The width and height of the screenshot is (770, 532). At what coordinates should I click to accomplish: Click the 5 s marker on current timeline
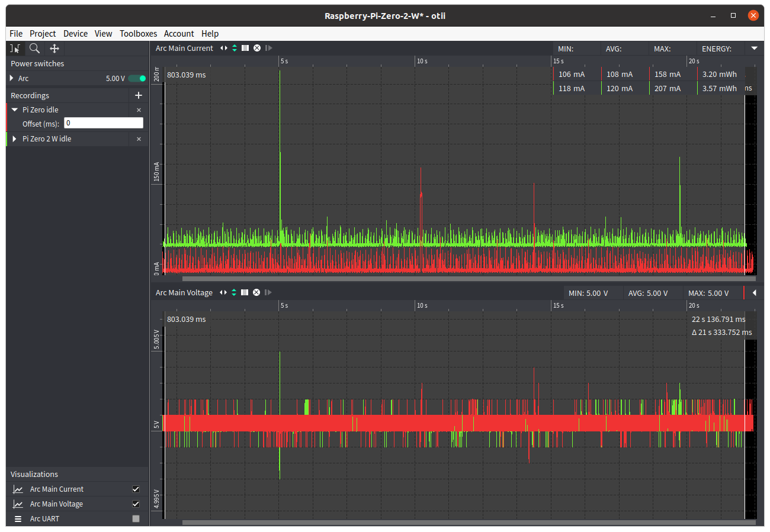[x=284, y=62]
